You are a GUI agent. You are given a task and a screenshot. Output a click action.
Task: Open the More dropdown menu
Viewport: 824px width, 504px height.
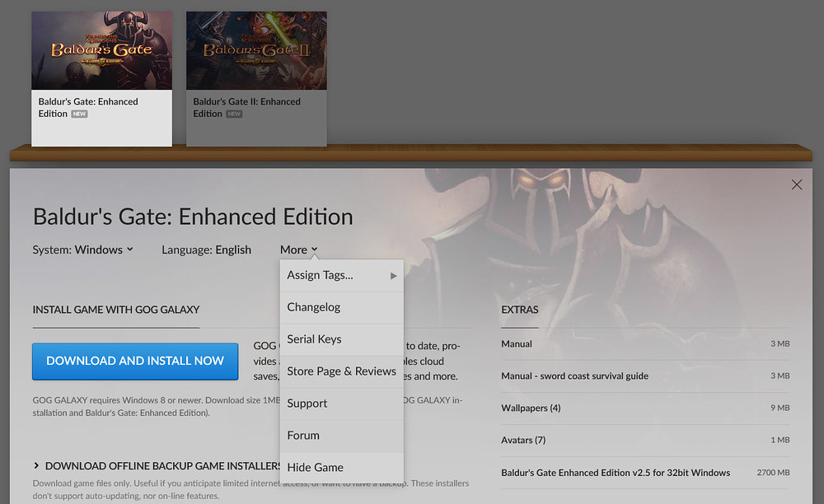click(x=299, y=250)
